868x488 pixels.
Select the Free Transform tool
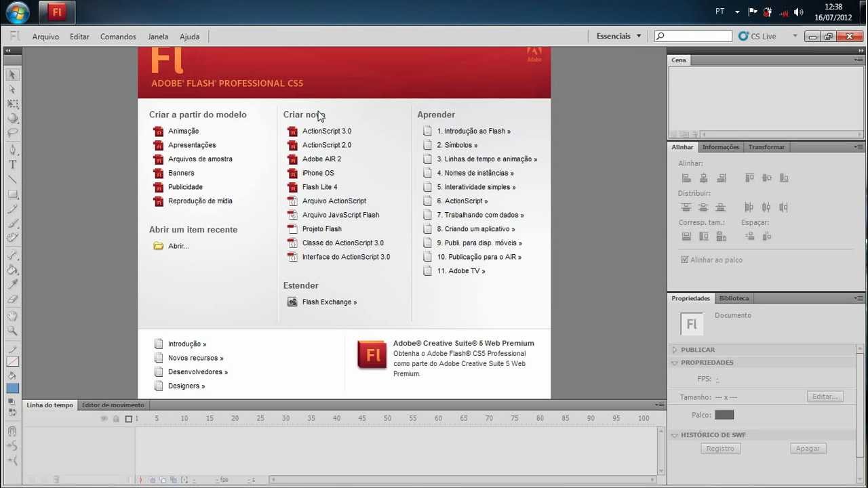(x=12, y=104)
